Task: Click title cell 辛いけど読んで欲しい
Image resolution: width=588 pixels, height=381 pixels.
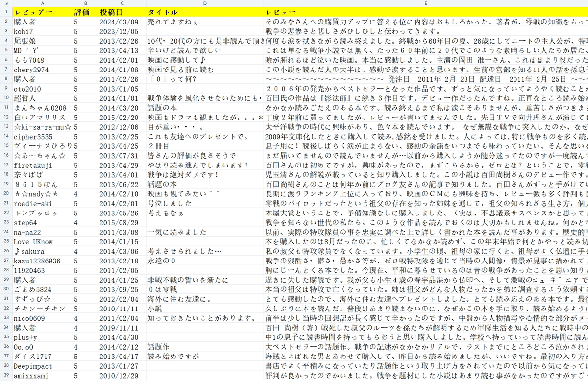Action: pos(204,50)
